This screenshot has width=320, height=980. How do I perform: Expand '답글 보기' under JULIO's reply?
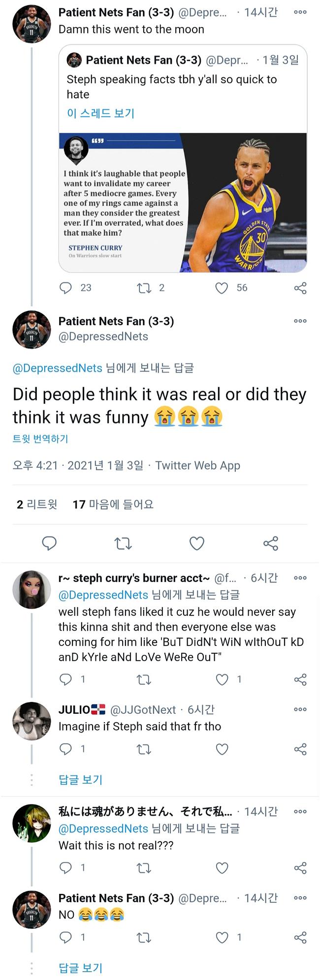tap(80, 780)
